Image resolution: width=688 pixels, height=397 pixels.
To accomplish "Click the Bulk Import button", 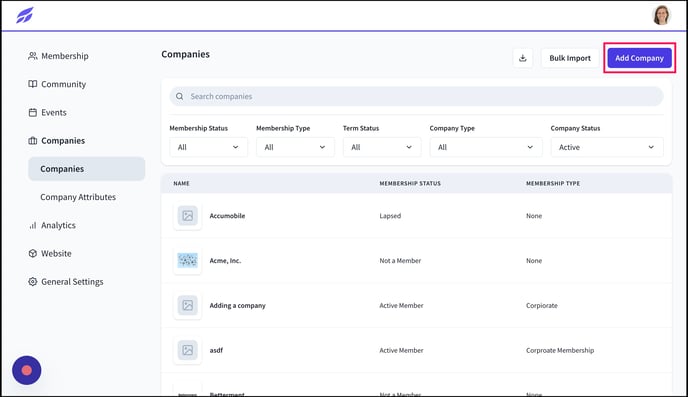I will coord(570,58).
